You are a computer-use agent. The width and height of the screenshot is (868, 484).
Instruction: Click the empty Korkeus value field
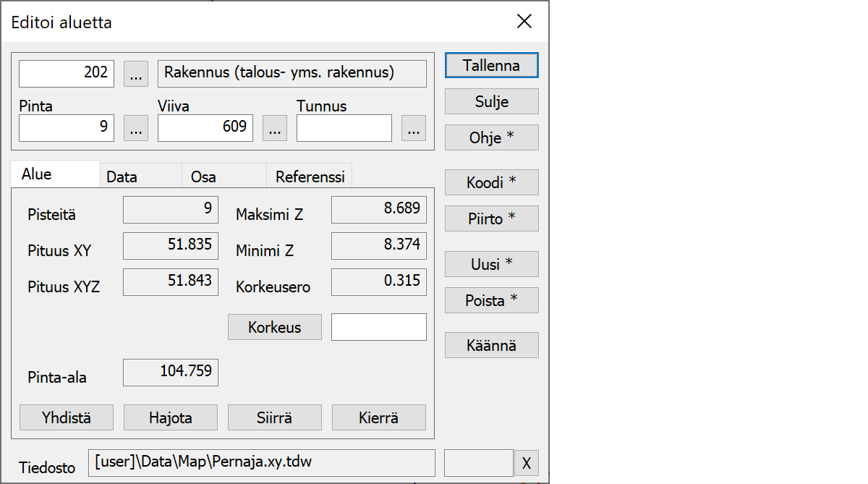378,327
